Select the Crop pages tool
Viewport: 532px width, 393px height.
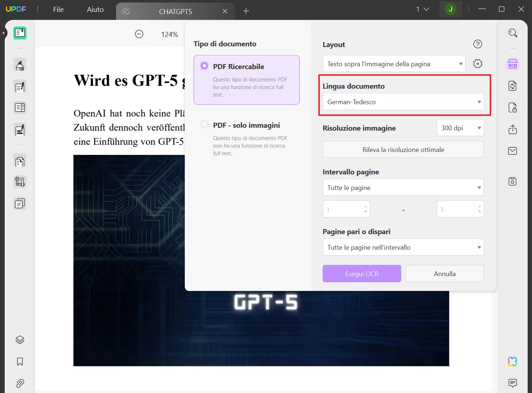(x=20, y=182)
